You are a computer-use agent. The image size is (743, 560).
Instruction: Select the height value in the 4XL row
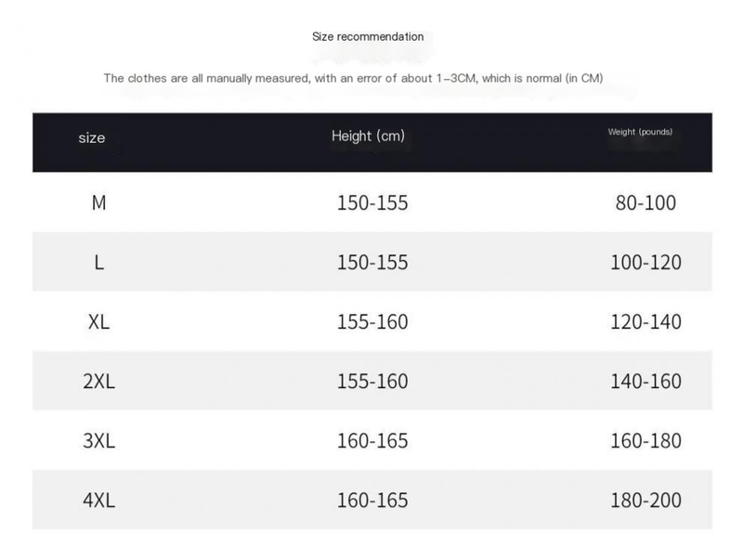pos(371,501)
